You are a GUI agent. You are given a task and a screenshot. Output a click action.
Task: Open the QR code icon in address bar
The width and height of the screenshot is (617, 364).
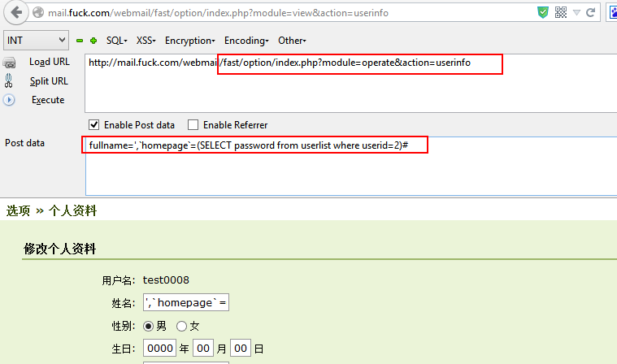(561, 13)
